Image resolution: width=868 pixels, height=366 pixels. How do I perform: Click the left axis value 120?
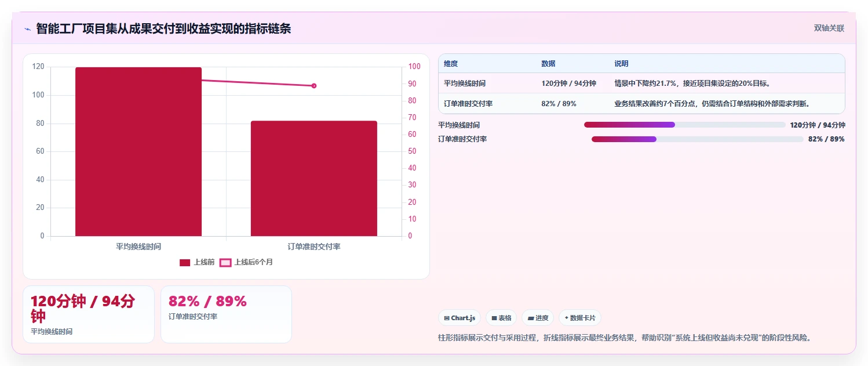click(x=38, y=67)
